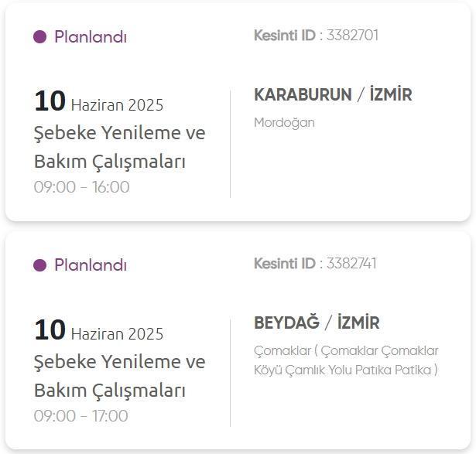The image size is (476, 454).
Task: Click the vertical divider in the Beydağ card
Action: click(x=230, y=372)
